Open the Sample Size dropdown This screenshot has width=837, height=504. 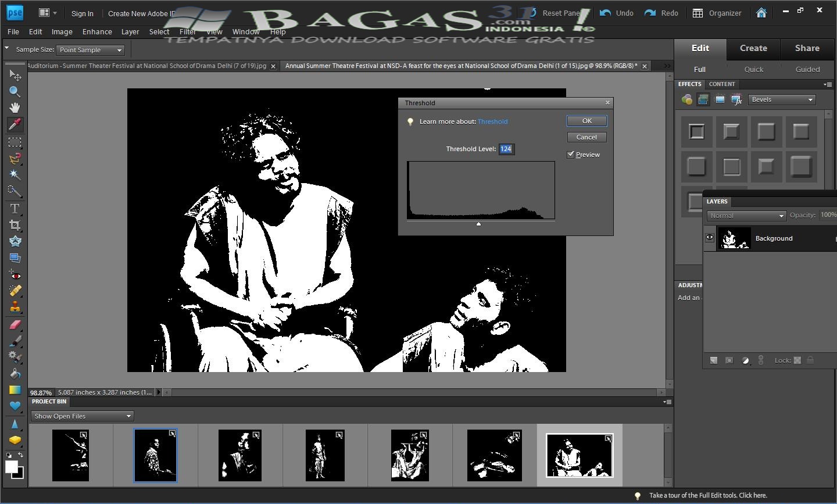point(91,50)
